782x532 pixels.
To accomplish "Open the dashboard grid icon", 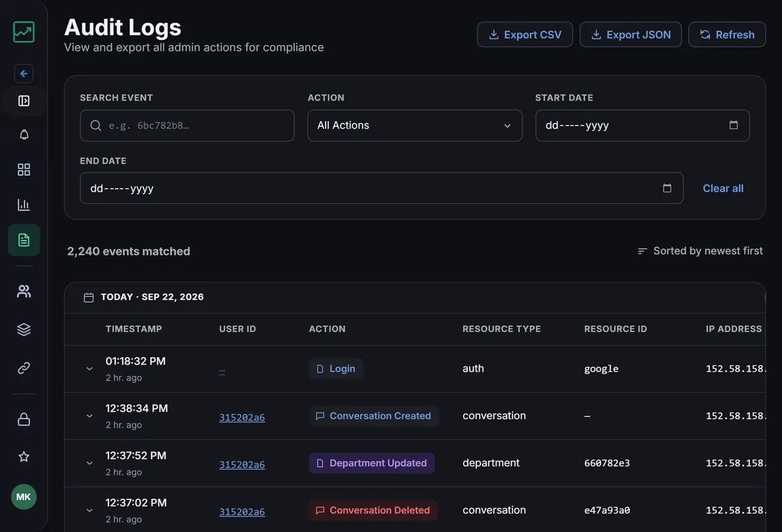I will (x=23, y=170).
